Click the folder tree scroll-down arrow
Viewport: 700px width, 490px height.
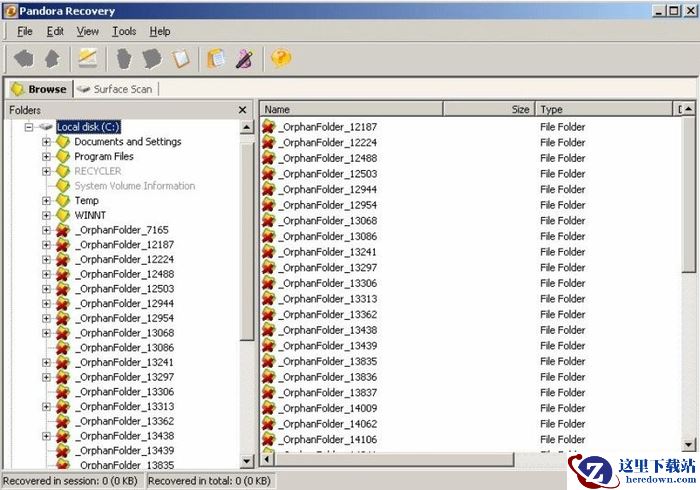(x=247, y=461)
